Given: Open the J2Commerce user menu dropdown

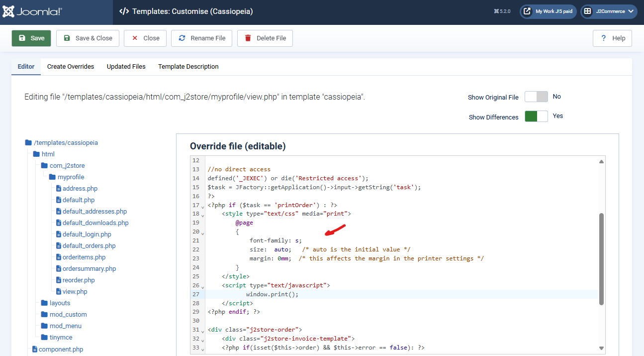Looking at the screenshot, I should pyautogui.click(x=609, y=11).
